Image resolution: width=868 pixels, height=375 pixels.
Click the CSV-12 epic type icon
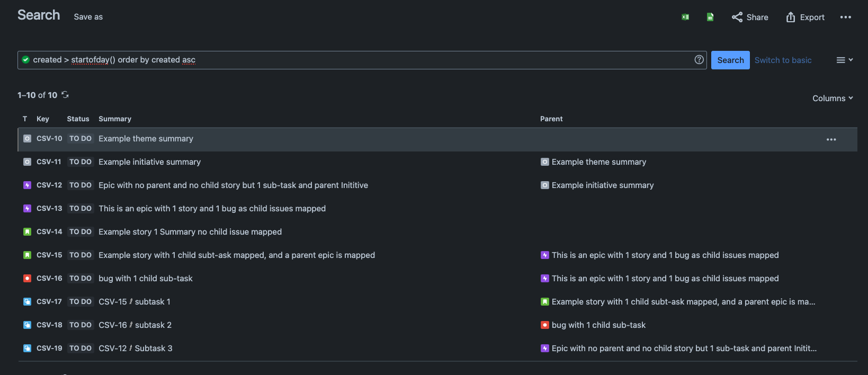[x=27, y=185]
